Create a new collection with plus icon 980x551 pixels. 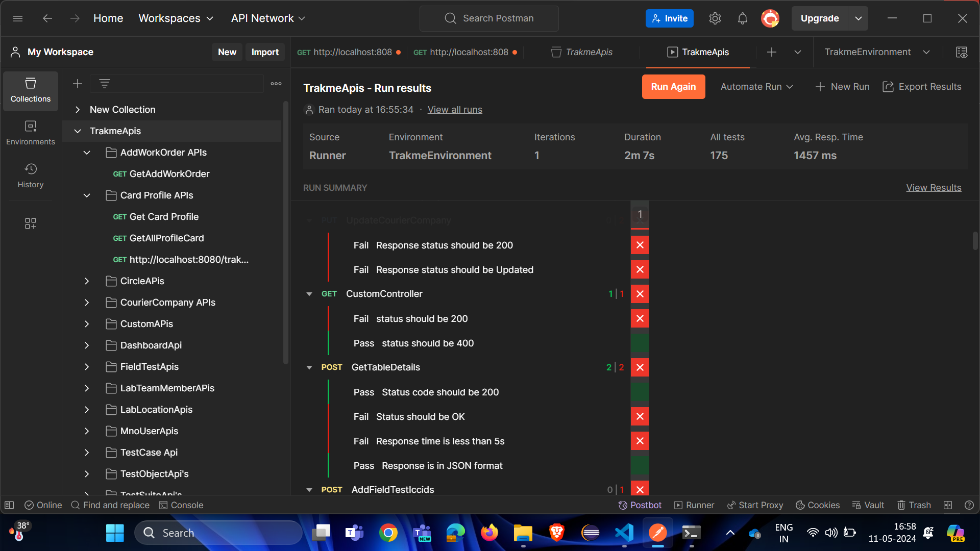pos(78,84)
